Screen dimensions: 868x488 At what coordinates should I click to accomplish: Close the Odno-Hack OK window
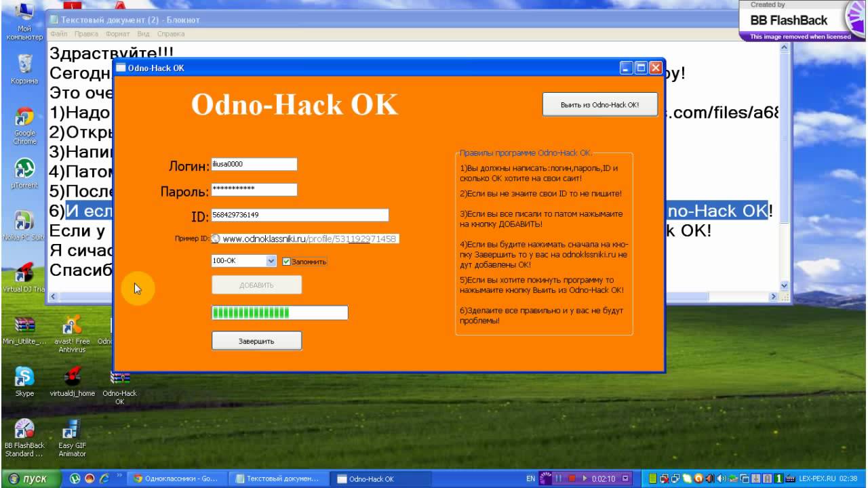click(656, 68)
